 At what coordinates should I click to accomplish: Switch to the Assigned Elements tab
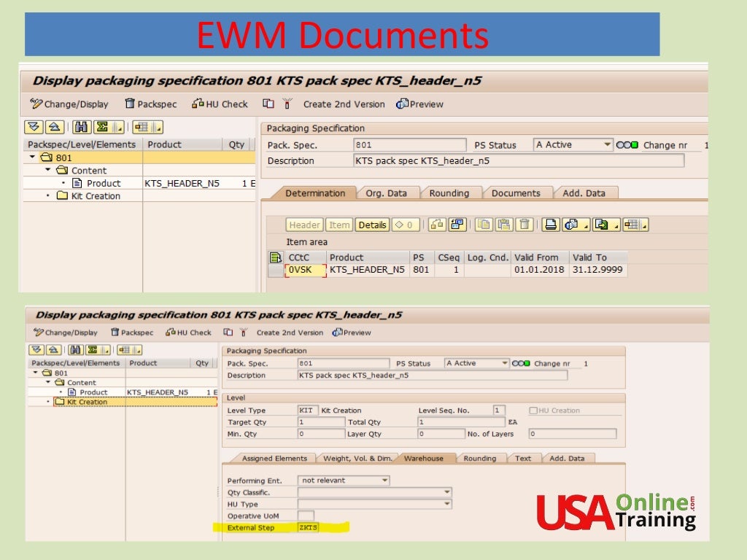point(274,458)
